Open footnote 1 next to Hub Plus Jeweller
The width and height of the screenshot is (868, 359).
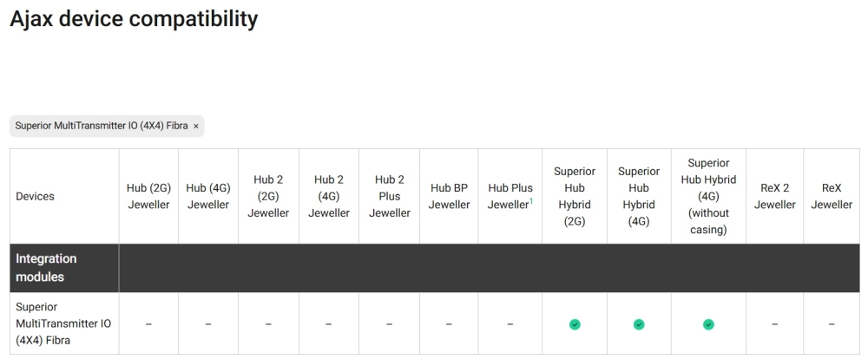[531, 201]
